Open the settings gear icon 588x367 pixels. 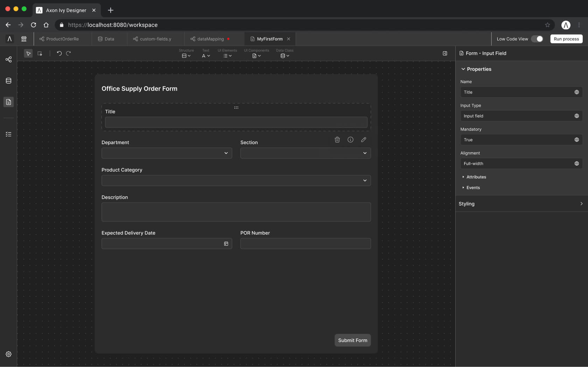coord(8,354)
